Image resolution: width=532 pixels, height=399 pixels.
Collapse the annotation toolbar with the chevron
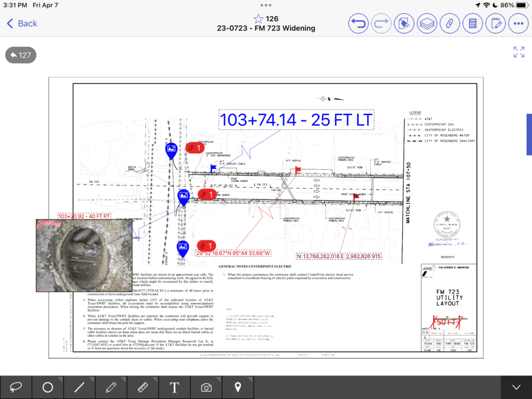516,387
